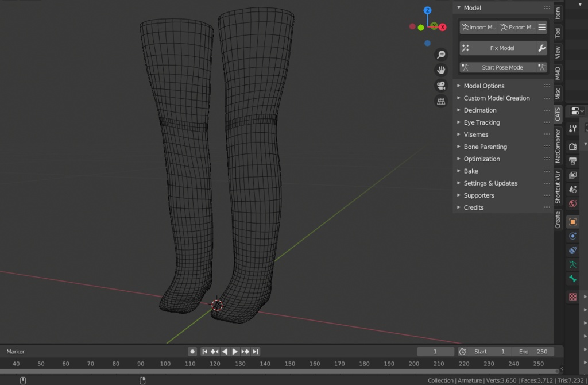Open Output properties with the printer icon

point(572,160)
